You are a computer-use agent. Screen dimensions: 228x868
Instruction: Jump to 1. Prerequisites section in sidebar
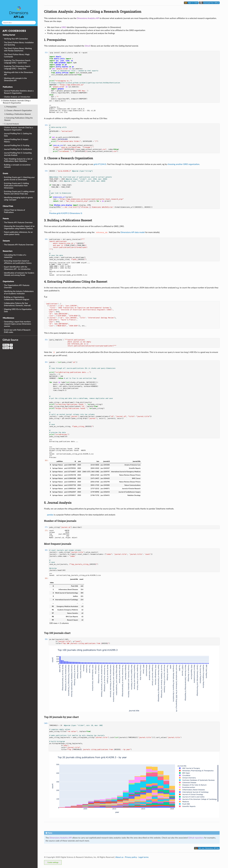10,107
